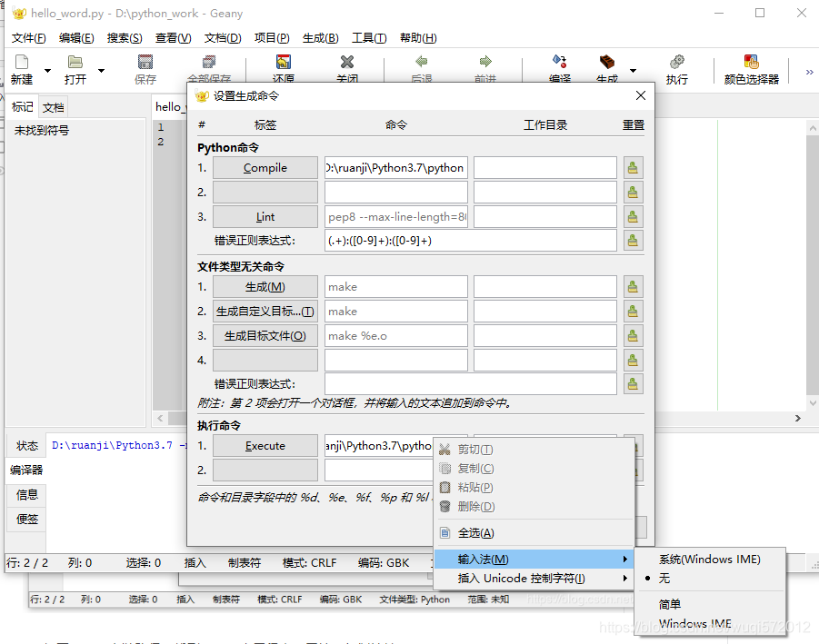Close the 设置生成命令 dialog
Viewport: 819px width, 644px height.
pyautogui.click(x=641, y=95)
